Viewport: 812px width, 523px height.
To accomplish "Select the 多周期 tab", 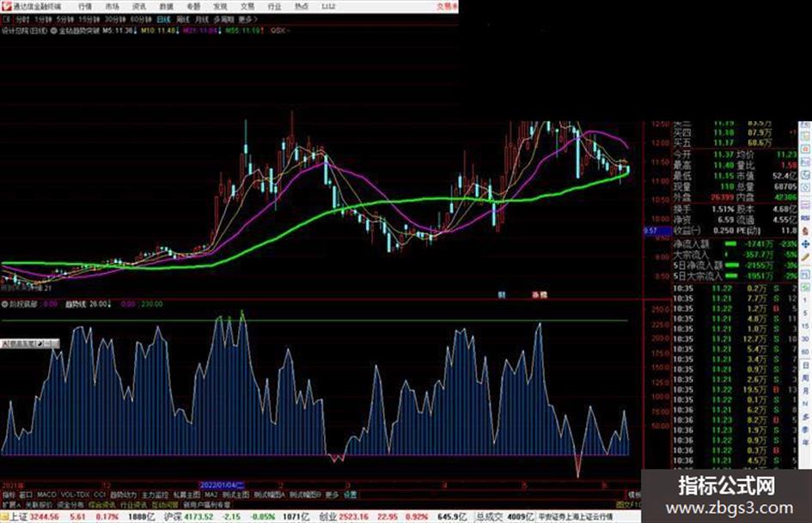I will pos(223,20).
